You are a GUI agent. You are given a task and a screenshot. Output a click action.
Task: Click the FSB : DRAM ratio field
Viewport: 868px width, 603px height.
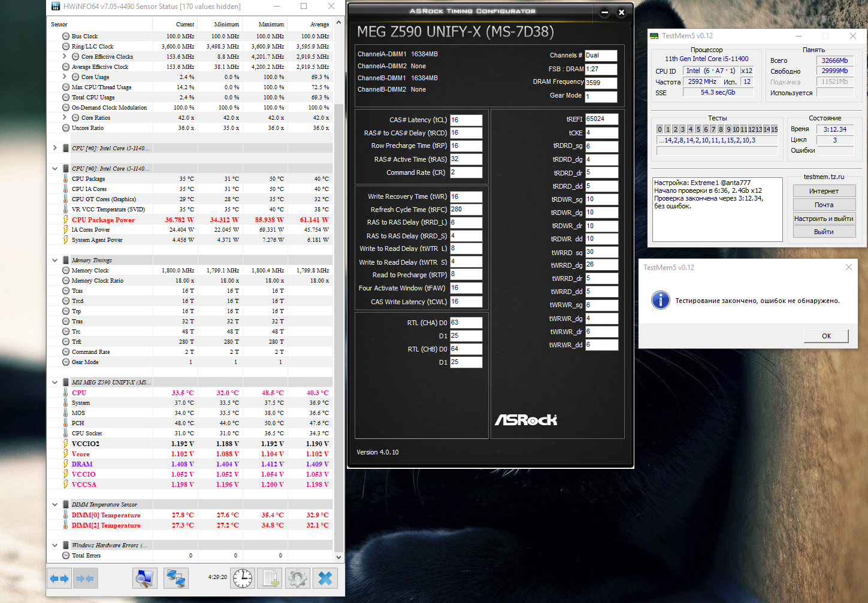click(601, 69)
